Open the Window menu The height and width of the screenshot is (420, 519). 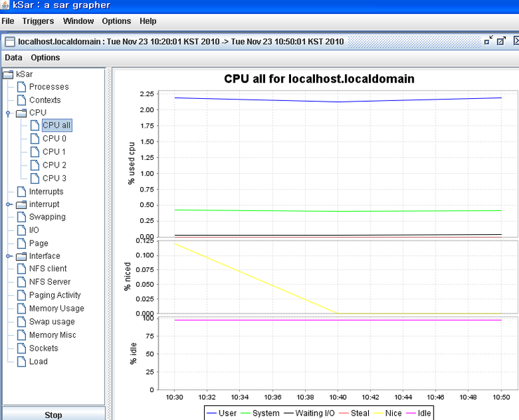79,21
